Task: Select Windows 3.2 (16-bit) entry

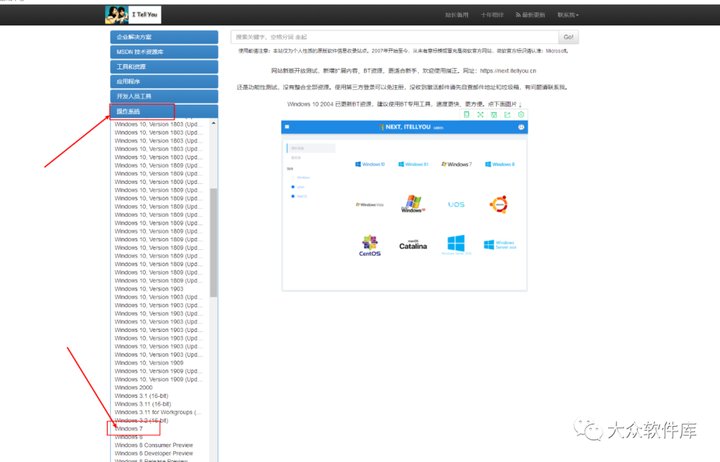Action: coord(141,421)
